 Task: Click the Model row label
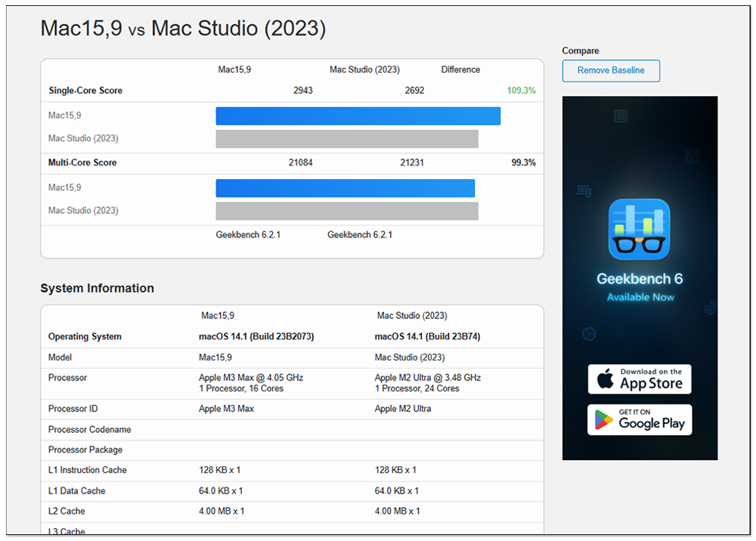60,357
